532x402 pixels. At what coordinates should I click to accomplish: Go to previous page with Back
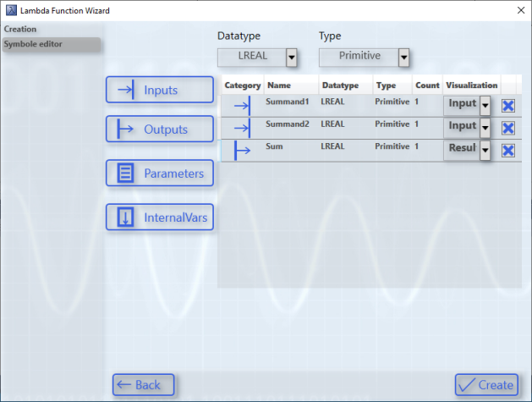pyautogui.click(x=143, y=385)
